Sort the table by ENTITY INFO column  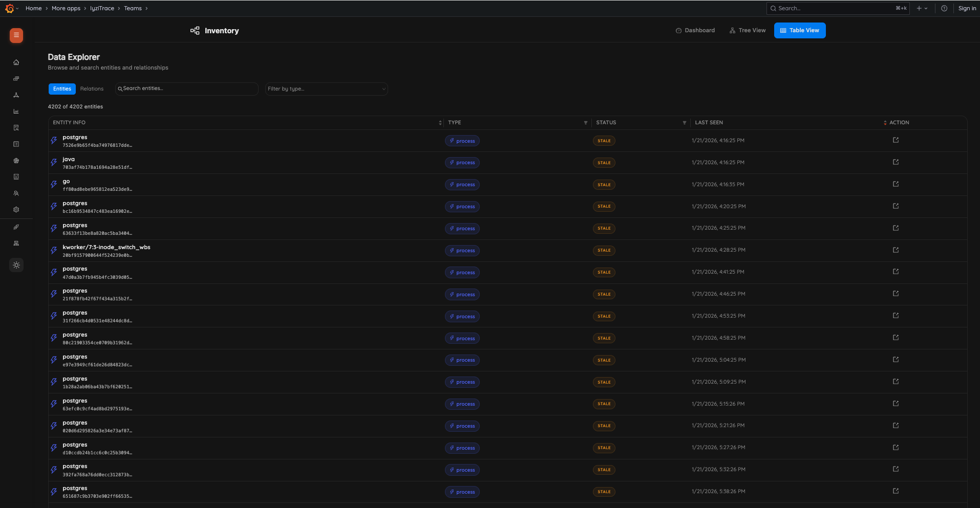click(x=440, y=123)
